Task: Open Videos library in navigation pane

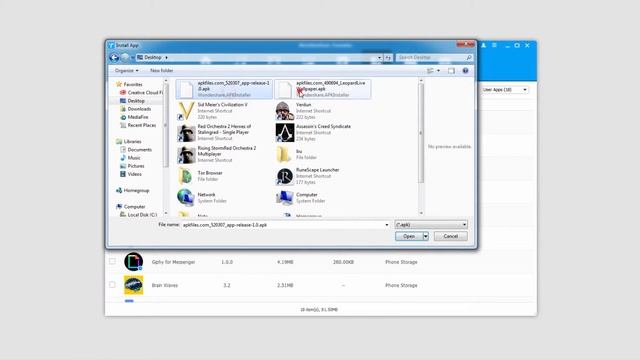Action: click(131, 174)
